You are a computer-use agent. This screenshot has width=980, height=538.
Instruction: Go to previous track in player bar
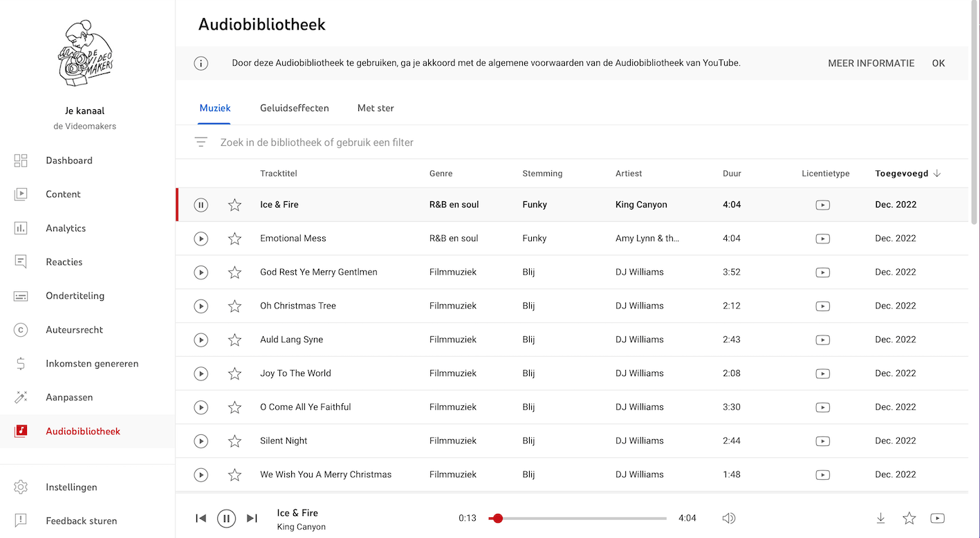click(201, 518)
